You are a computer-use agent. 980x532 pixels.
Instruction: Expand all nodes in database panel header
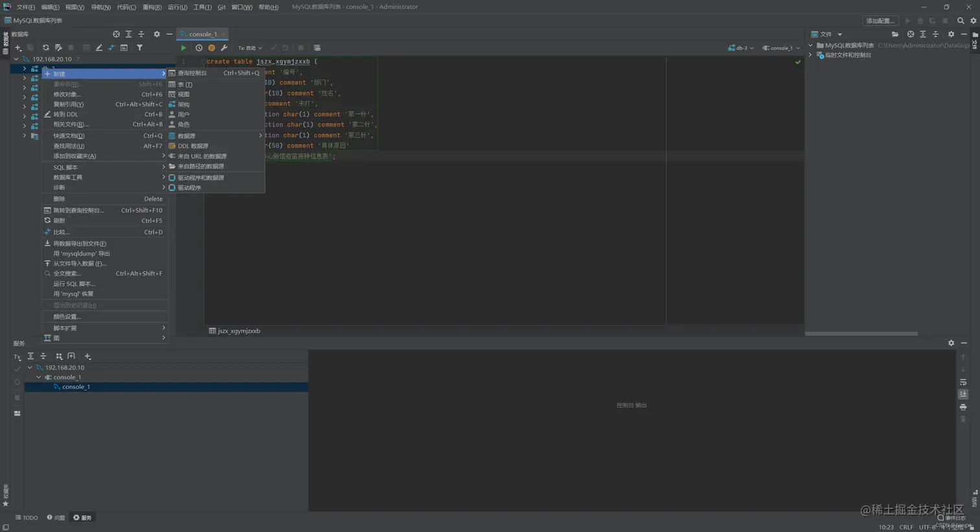(x=128, y=34)
